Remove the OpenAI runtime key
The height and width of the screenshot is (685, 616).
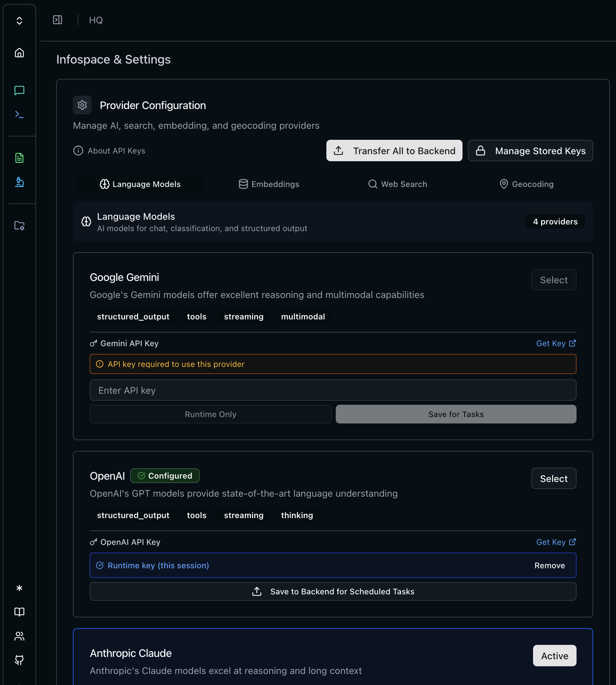(x=549, y=565)
